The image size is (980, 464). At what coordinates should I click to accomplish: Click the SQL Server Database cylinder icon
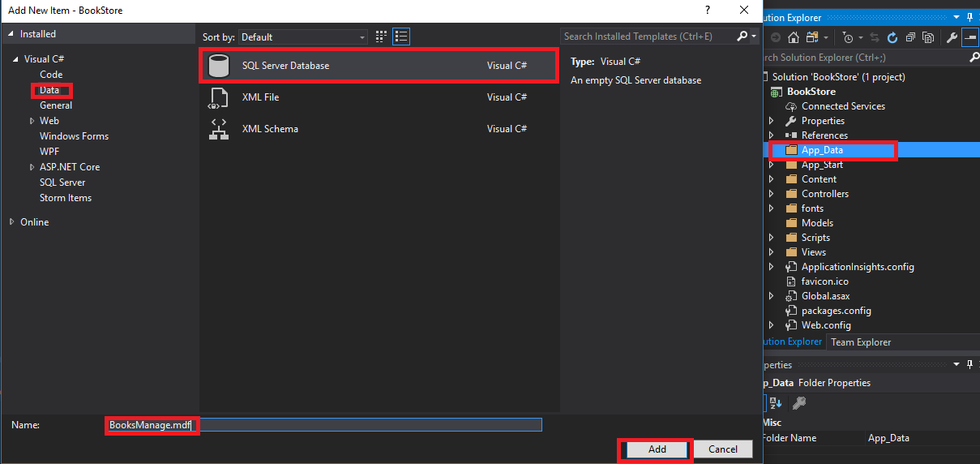coord(218,66)
